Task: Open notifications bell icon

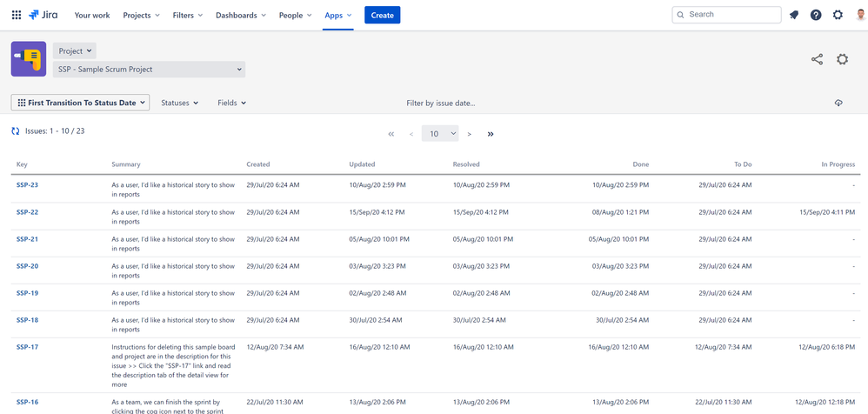Action: pyautogui.click(x=794, y=15)
